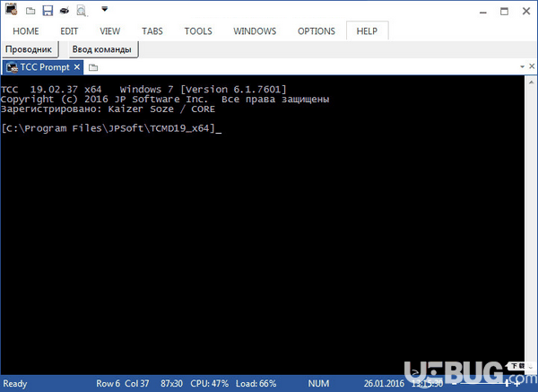Open print preview magnifier icon
This screenshot has height=392, width=538.
(x=82, y=11)
